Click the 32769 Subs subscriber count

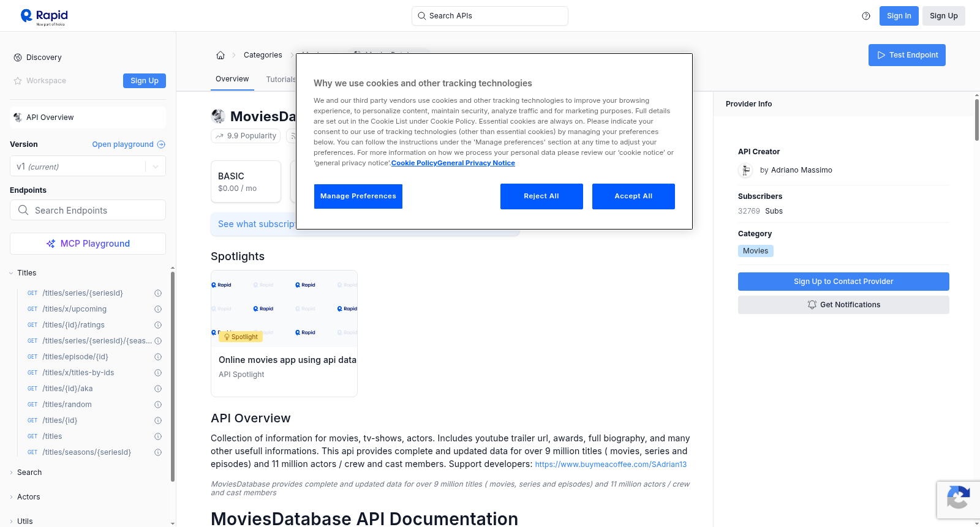pyautogui.click(x=760, y=211)
